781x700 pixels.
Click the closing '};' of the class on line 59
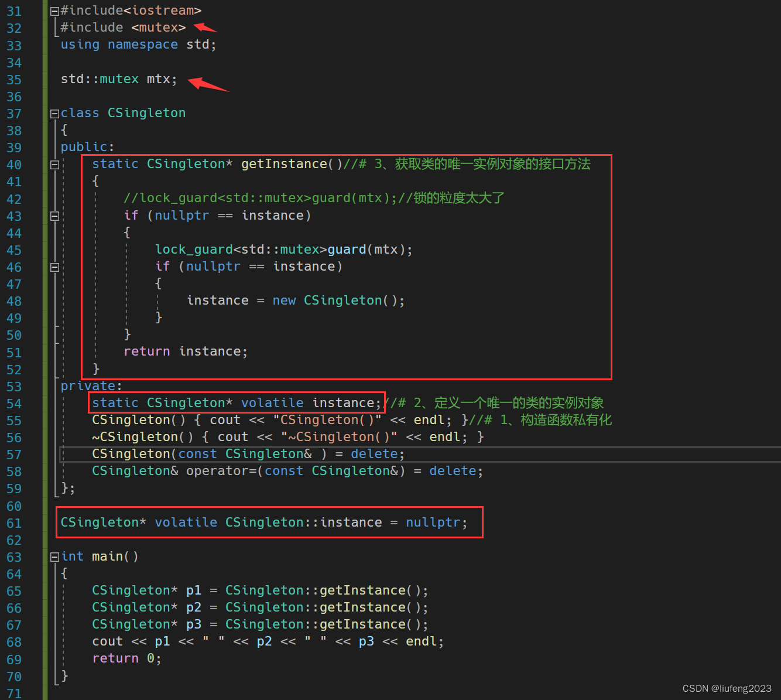point(68,488)
